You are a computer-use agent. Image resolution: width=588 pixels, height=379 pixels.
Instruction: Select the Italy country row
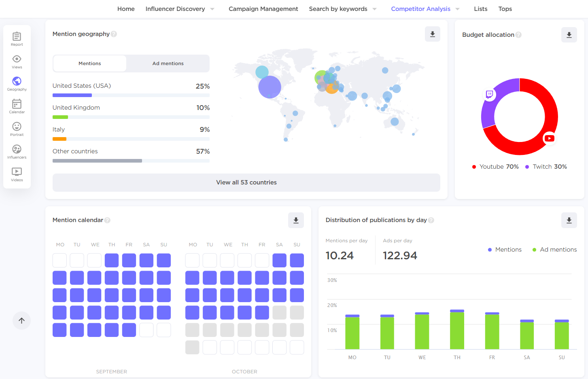131,133
